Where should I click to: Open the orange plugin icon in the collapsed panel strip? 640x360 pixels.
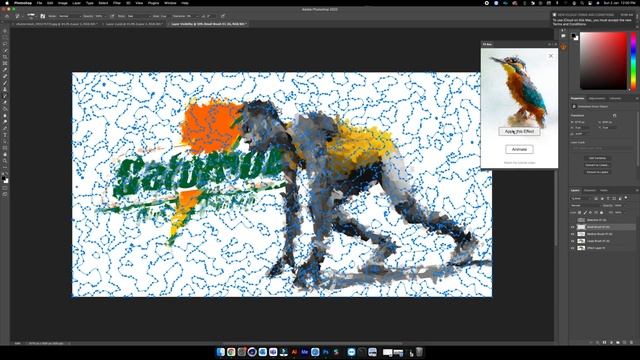click(x=563, y=47)
